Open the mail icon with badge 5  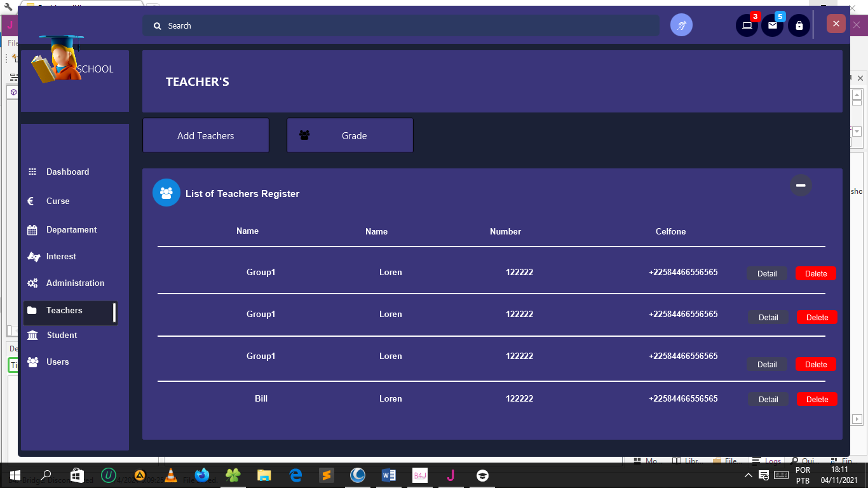coord(773,25)
